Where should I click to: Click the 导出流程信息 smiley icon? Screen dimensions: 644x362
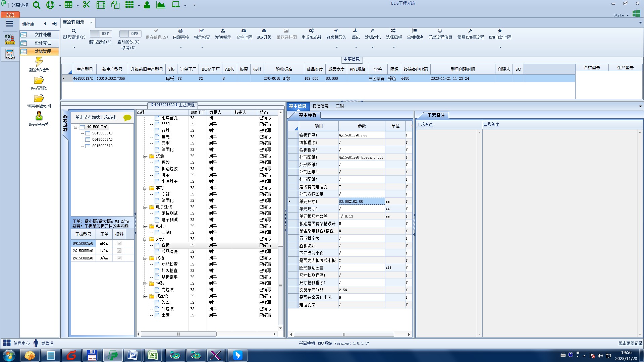coord(440,31)
